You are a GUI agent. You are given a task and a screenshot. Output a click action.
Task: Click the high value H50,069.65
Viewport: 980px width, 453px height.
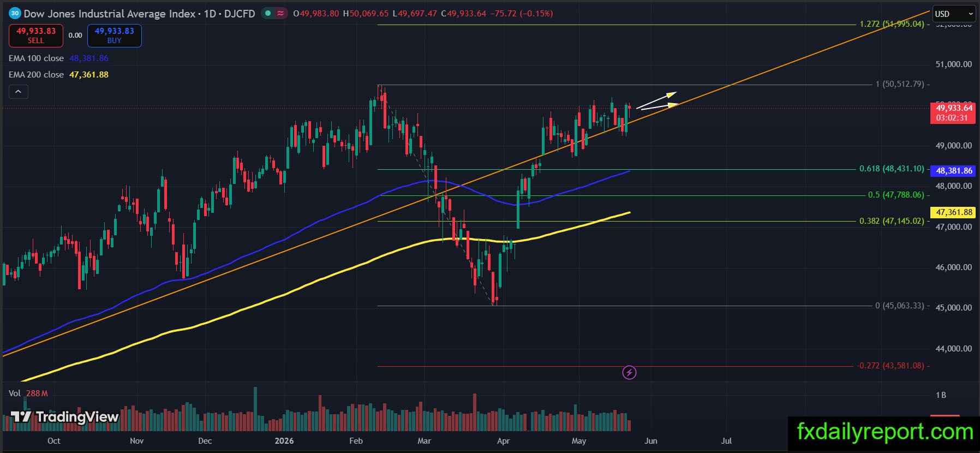366,14
